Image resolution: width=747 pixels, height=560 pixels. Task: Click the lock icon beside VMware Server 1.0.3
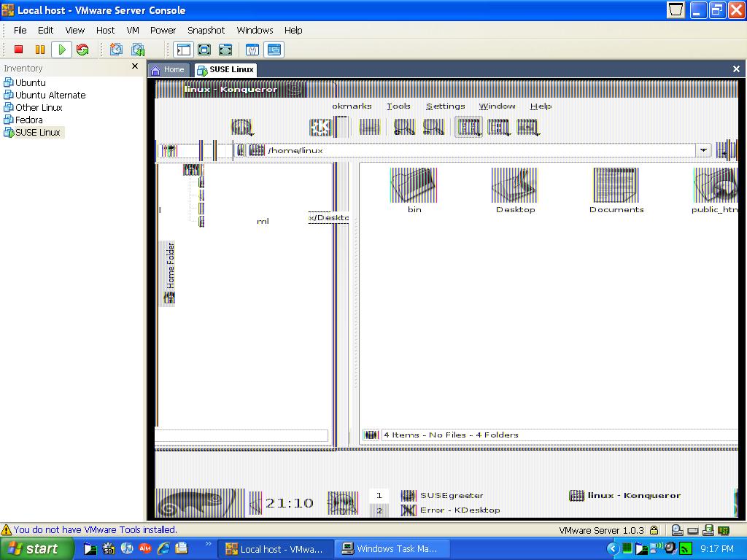654,530
